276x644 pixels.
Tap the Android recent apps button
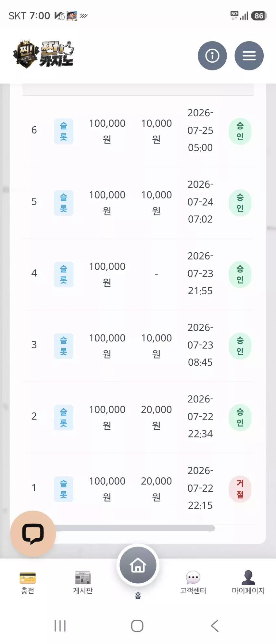60,625
